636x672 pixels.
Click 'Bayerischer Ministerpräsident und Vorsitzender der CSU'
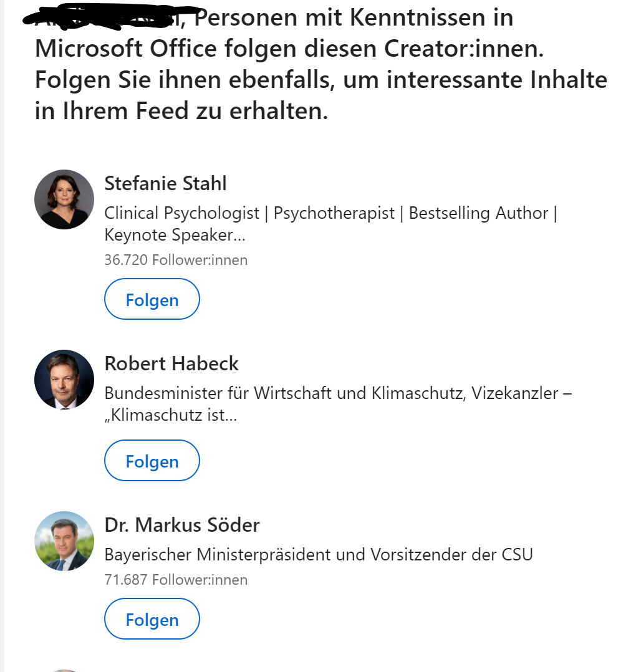(319, 554)
